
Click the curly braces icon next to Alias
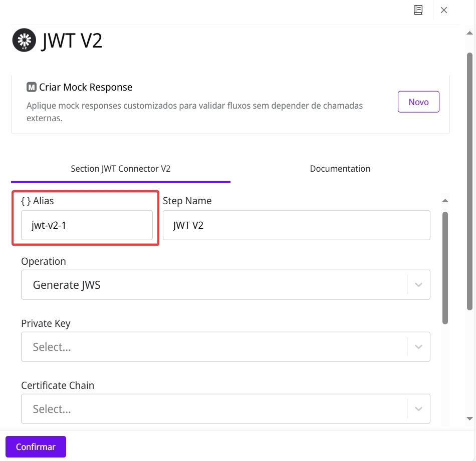[26, 201]
